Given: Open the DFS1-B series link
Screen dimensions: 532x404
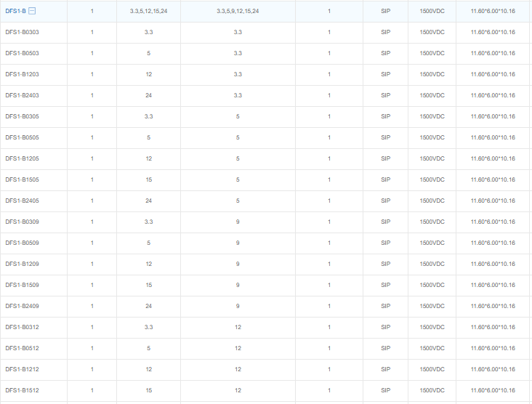Looking at the screenshot, I should click(15, 11).
